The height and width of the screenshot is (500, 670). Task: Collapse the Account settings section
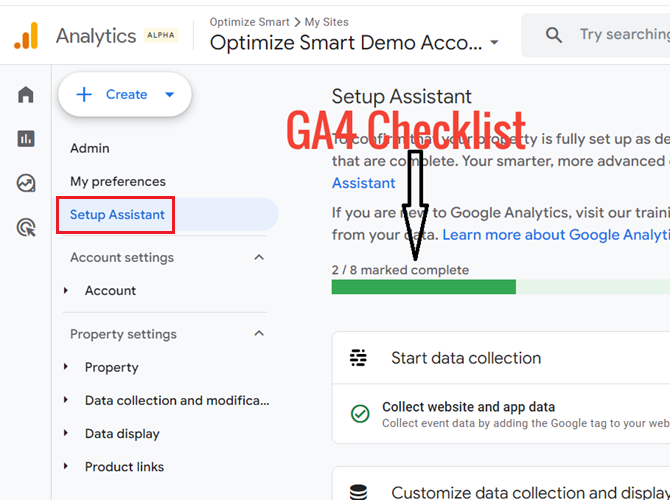point(259,257)
